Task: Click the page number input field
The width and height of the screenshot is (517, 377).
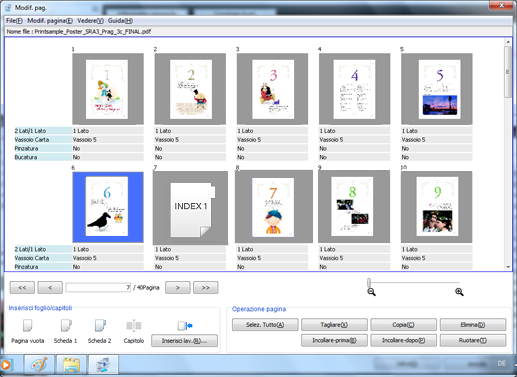Action: point(98,287)
